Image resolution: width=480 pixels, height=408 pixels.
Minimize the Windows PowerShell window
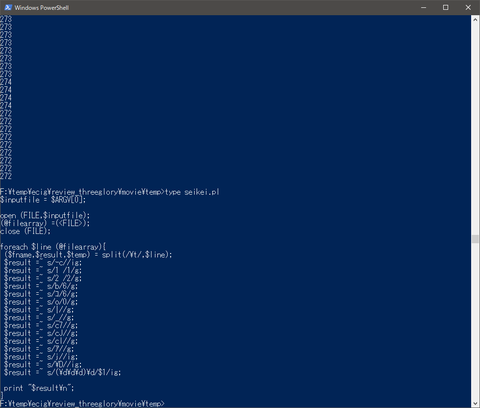pos(424,7)
